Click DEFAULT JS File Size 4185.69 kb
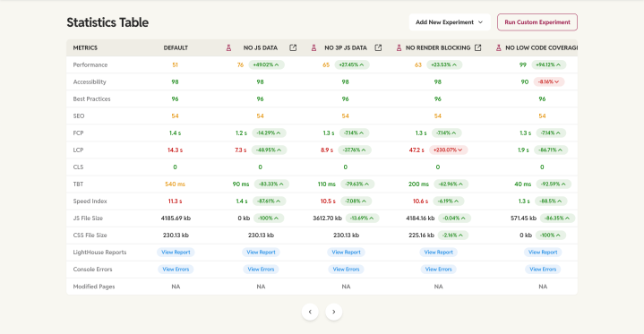This screenshot has width=644, height=334. [176, 218]
